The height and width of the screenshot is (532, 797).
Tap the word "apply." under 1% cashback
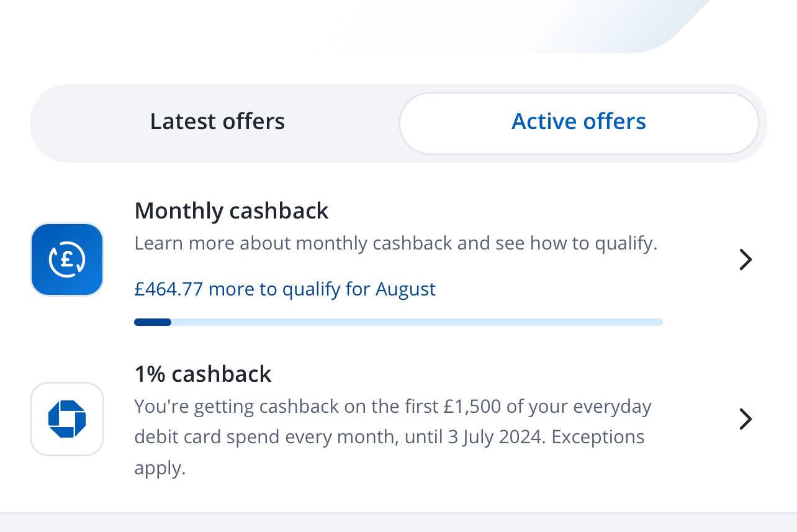160,468
